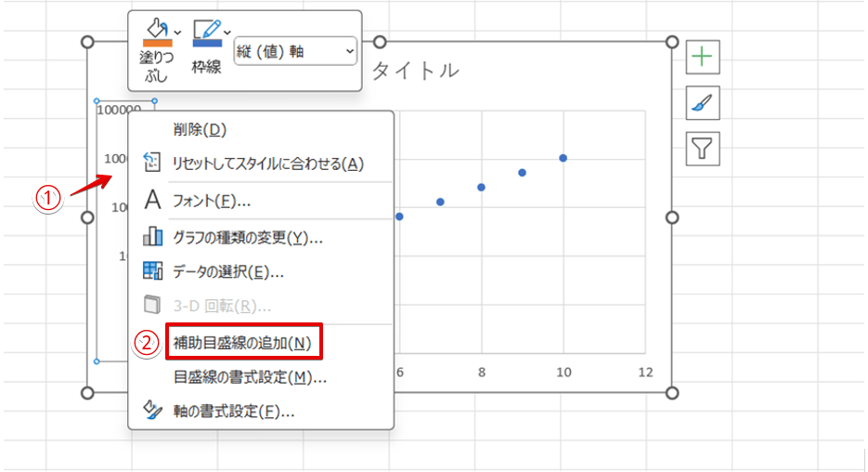Open the 縦 (値) 軸 chart element combo box

[295, 51]
